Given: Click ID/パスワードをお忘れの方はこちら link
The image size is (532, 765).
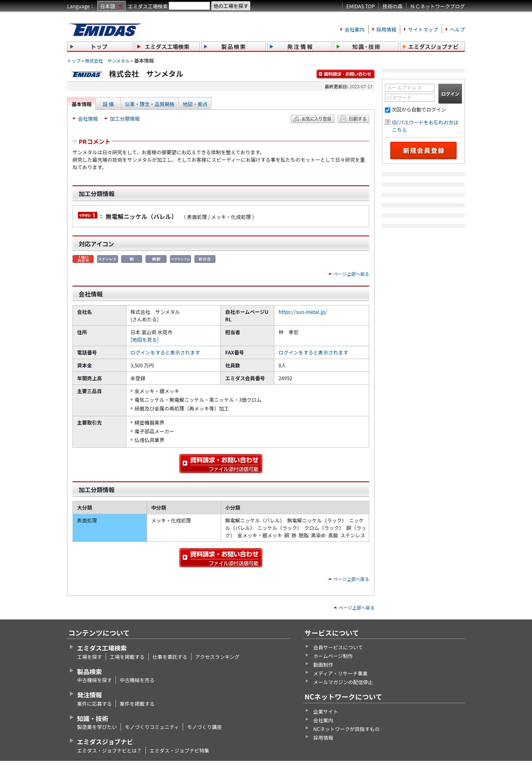Looking at the screenshot, I should click(x=425, y=126).
